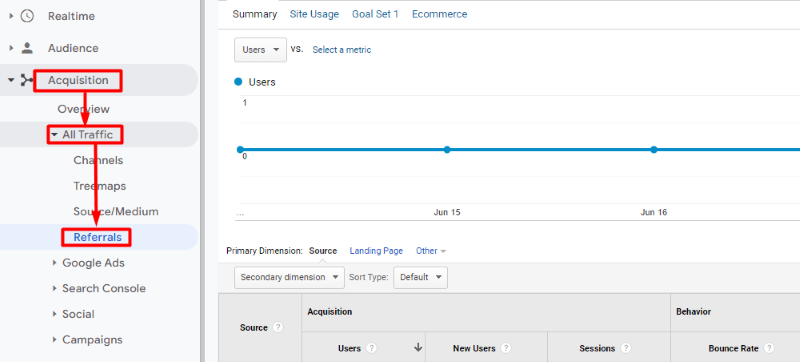Screen dimensions: 800x362
Task: Click the blue Users legend dot
Action: (x=238, y=82)
